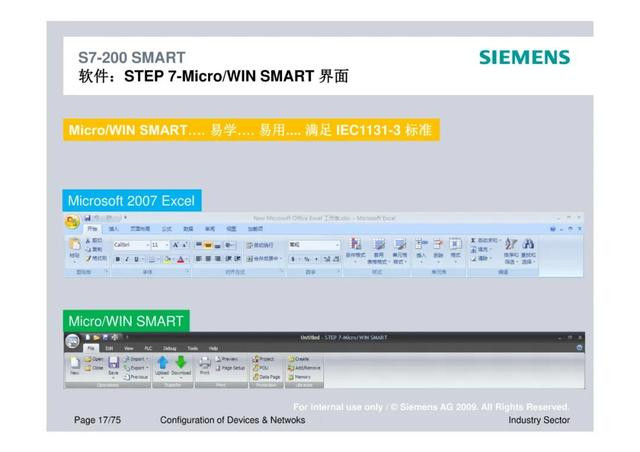640x452 pixels.
Task: Click the Excel Format as Table icon
Action: (378, 245)
